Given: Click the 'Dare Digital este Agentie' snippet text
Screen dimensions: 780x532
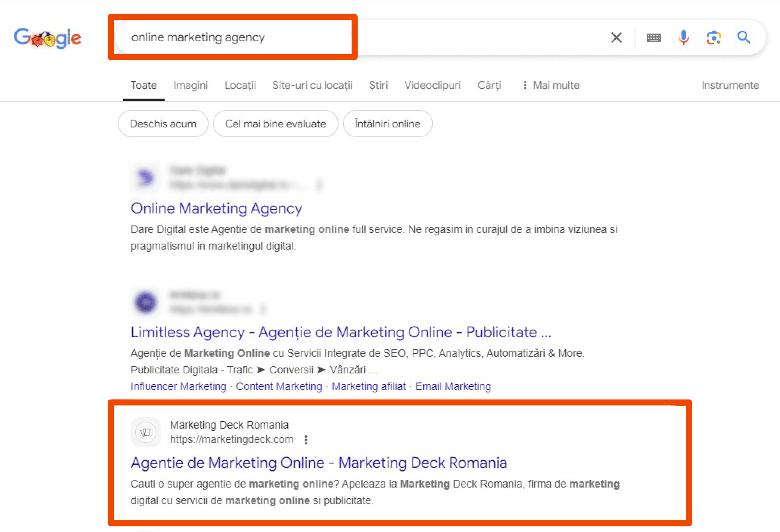Looking at the screenshot, I should (x=374, y=237).
